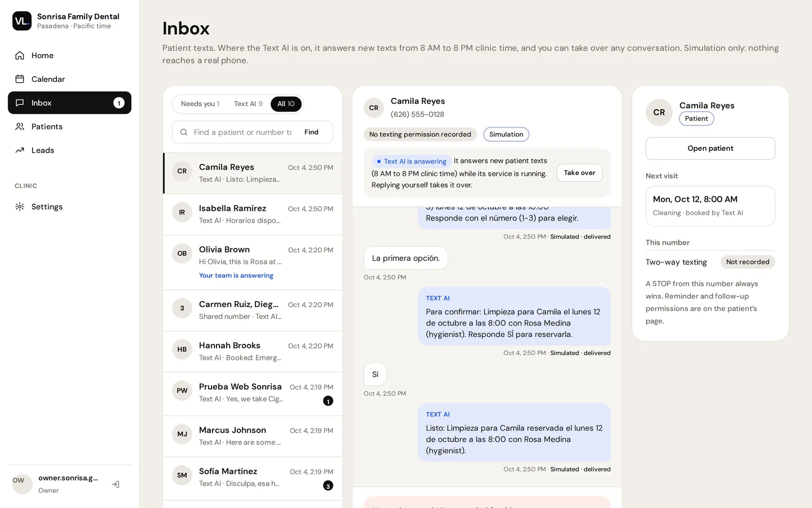Go to Leads in sidebar

pyautogui.click(x=69, y=150)
